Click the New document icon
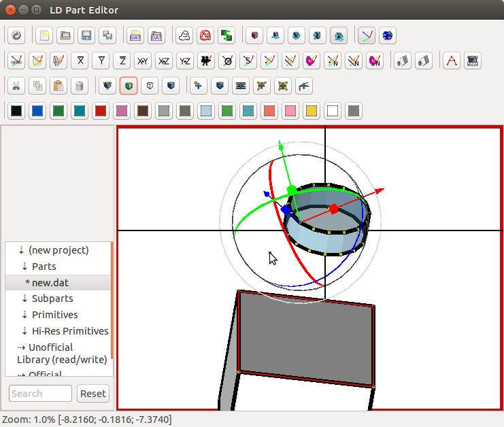This screenshot has height=427, width=504. (x=44, y=35)
